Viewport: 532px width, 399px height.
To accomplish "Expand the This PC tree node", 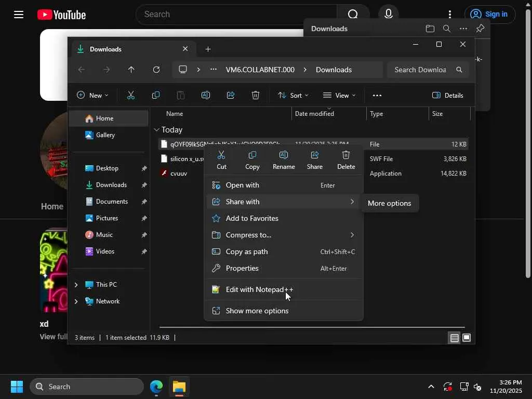I will point(76,285).
